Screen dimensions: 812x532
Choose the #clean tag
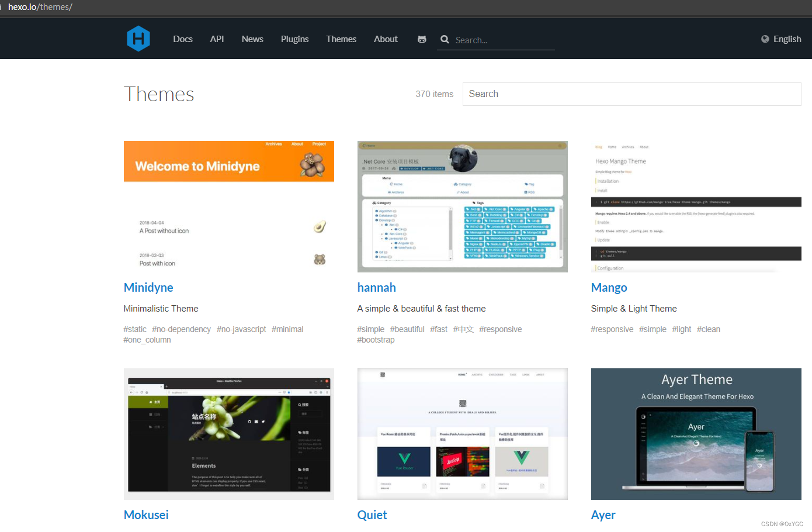pos(709,329)
